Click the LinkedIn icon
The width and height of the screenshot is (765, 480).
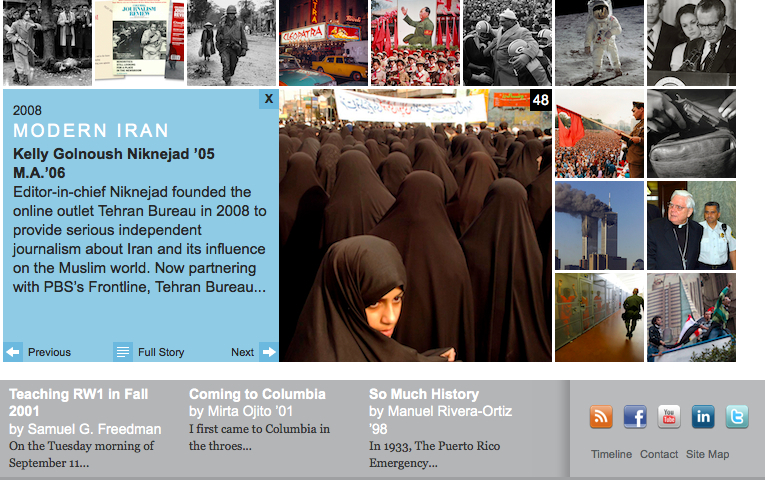[703, 417]
